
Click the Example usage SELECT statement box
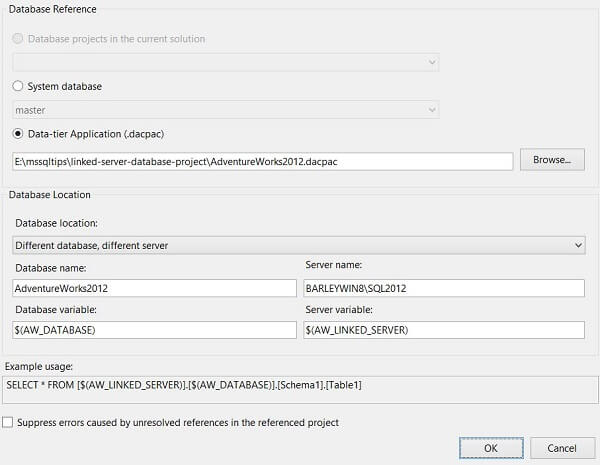pyautogui.click(x=299, y=386)
